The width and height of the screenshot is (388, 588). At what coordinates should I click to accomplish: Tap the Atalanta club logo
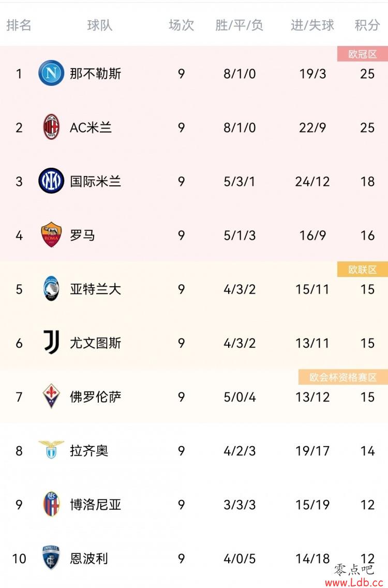(x=51, y=289)
